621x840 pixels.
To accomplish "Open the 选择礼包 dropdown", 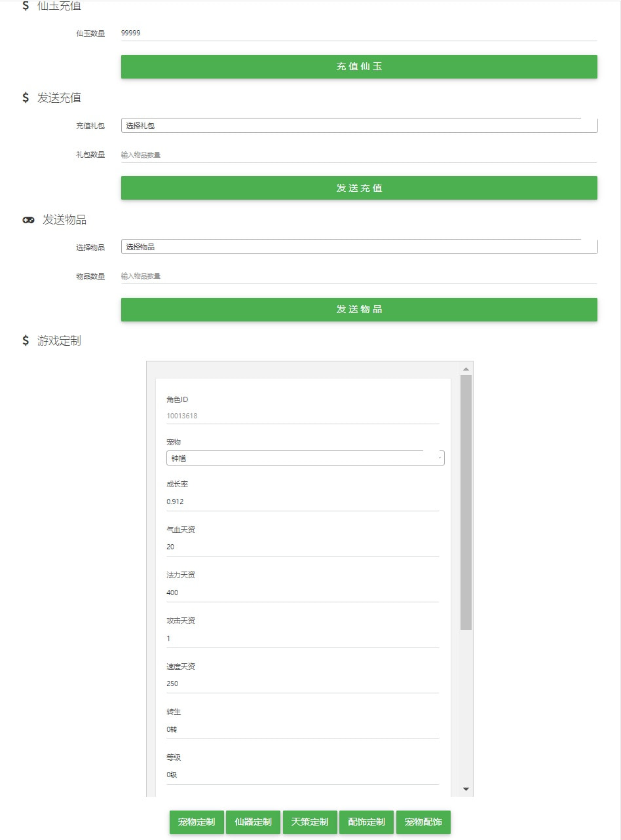I will click(x=359, y=126).
